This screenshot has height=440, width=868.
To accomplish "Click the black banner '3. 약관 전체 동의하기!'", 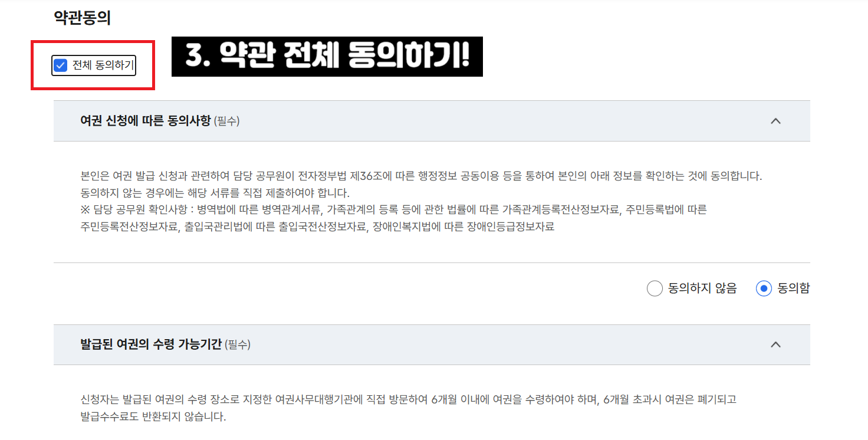I will pos(327,57).
